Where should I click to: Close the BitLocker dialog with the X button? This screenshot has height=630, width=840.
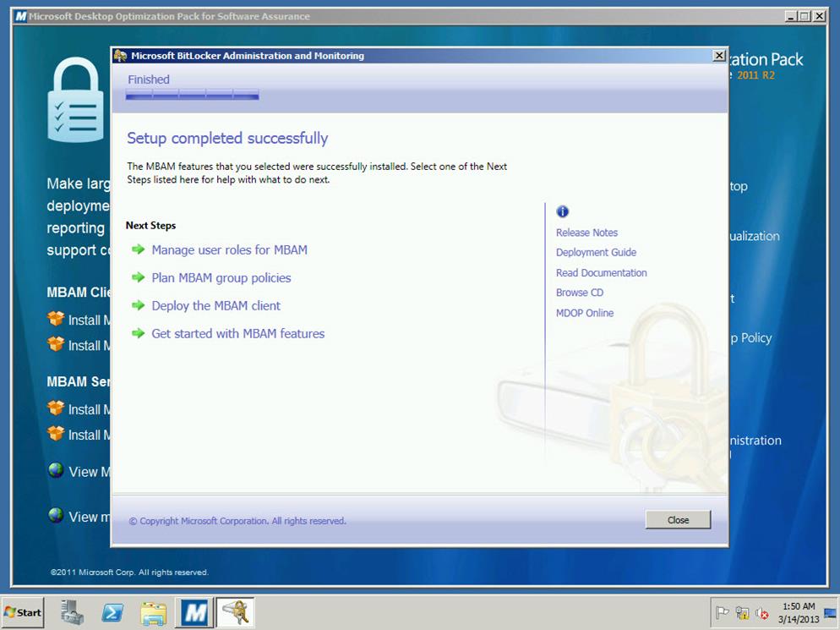pyautogui.click(x=719, y=55)
